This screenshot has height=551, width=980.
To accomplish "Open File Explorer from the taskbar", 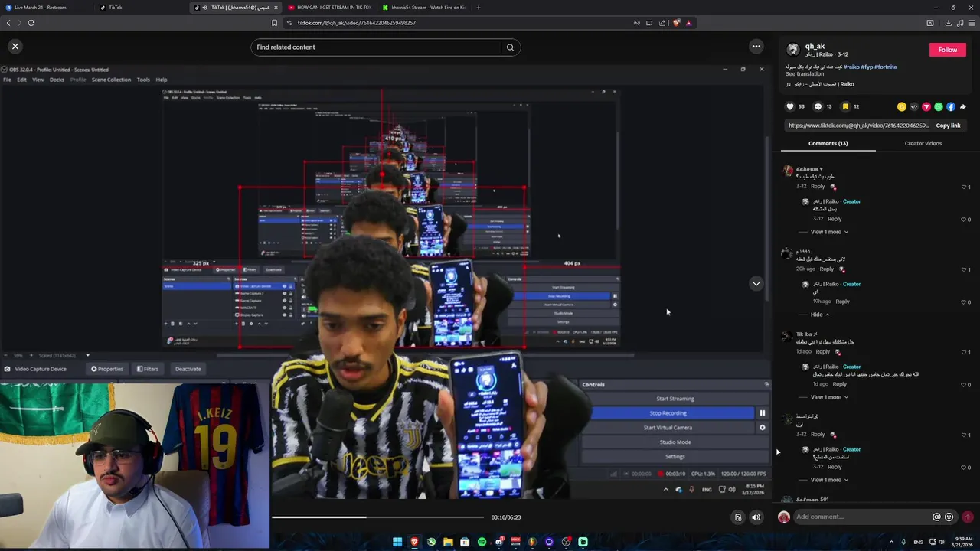I will click(x=448, y=542).
